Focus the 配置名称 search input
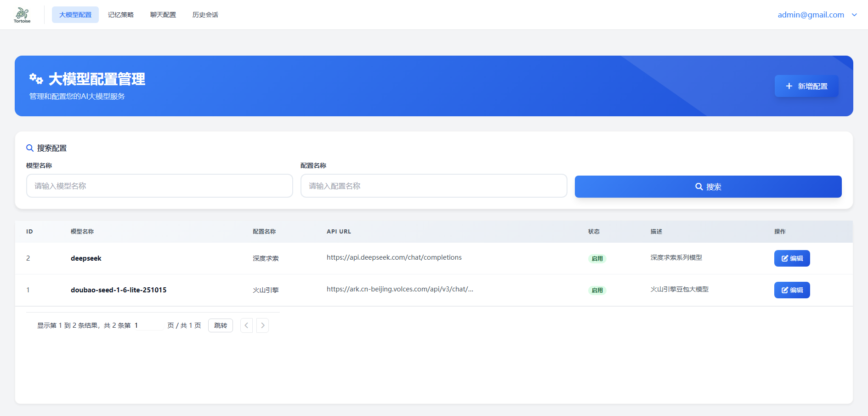 pos(434,186)
